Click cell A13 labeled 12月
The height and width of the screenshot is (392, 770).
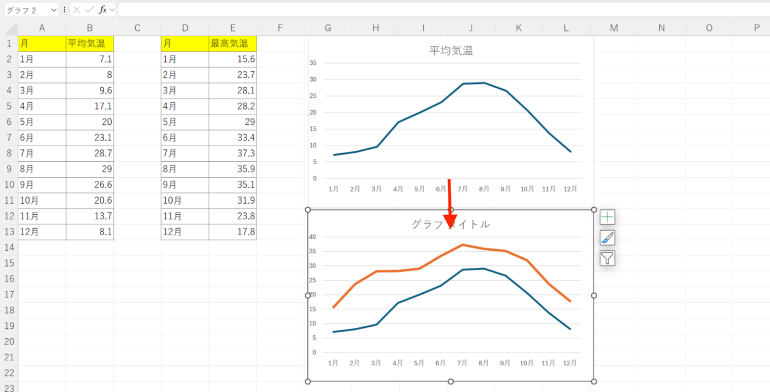click(42, 232)
